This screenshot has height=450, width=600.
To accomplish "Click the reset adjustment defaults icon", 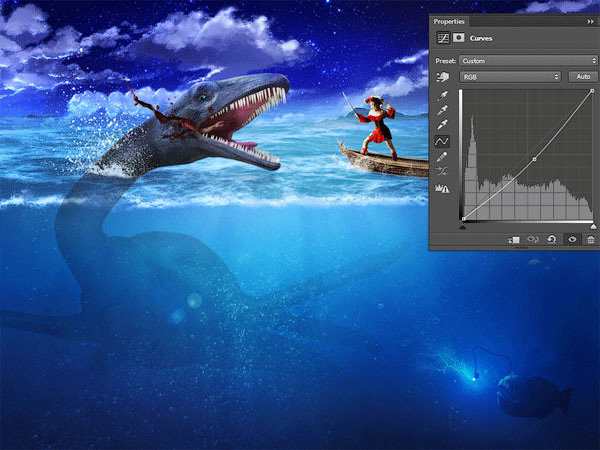I will click(x=551, y=240).
